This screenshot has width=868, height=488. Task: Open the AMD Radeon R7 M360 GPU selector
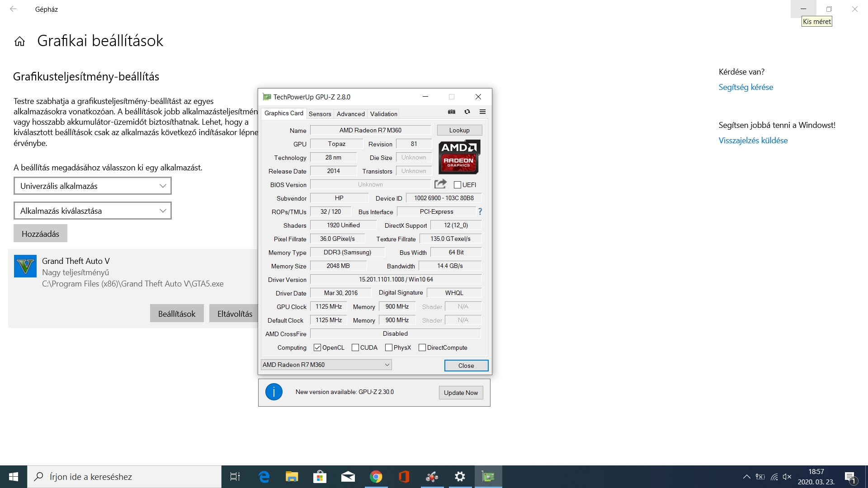pyautogui.click(x=326, y=365)
